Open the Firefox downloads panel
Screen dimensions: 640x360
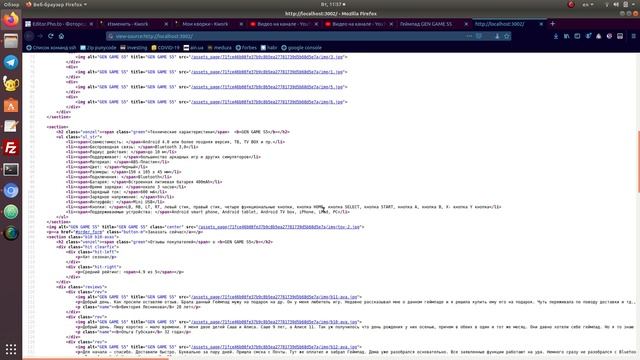(x=556, y=36)
